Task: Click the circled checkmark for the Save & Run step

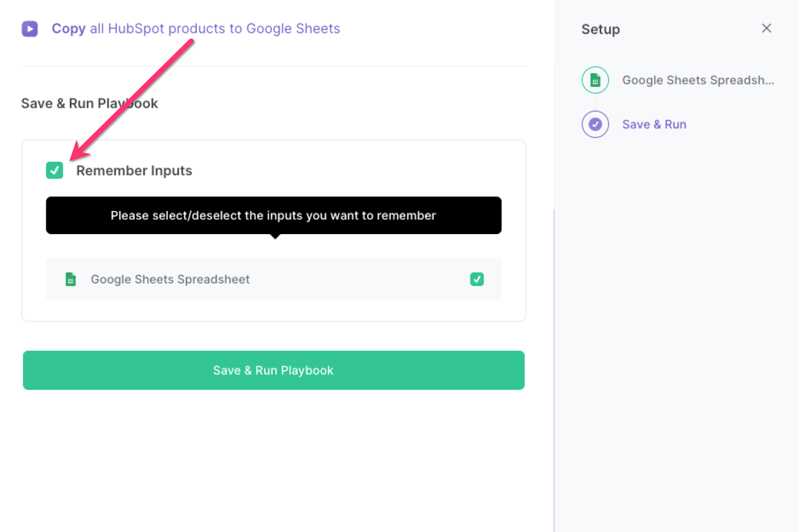Action: [x=595, y=124]
